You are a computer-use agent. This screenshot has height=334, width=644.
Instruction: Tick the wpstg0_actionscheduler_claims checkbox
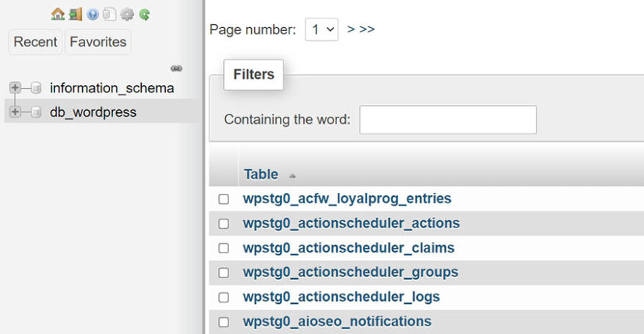point(224,248)
